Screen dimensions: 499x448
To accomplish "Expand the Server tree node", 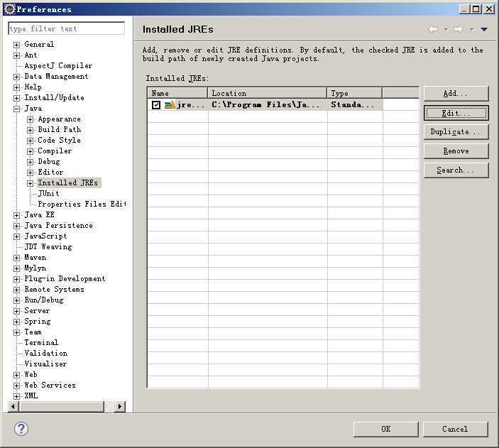I will tap(16, 311).
